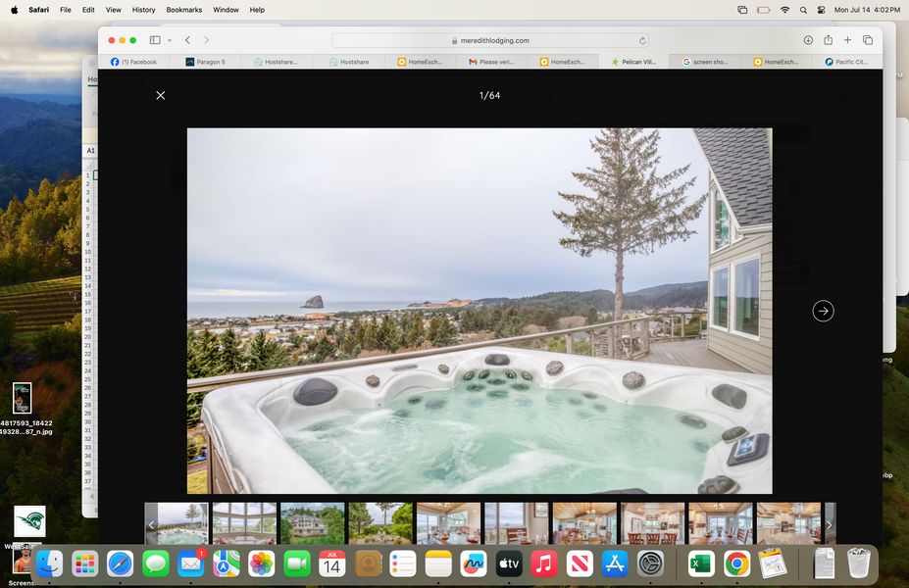Go back to the previous page
Screen dimensions: 909x588
click(187, 40)
